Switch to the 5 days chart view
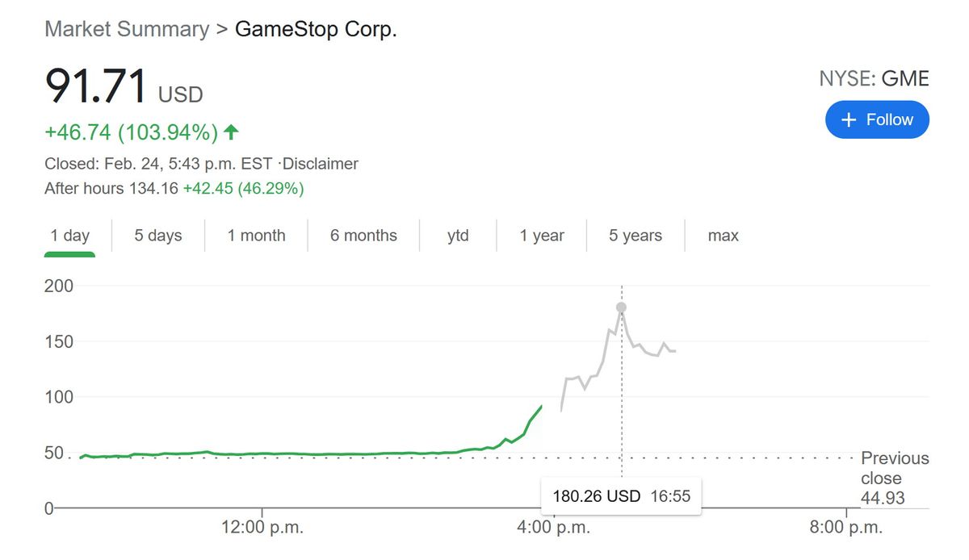This screenshot has width=969, height=560. [156, 235]
